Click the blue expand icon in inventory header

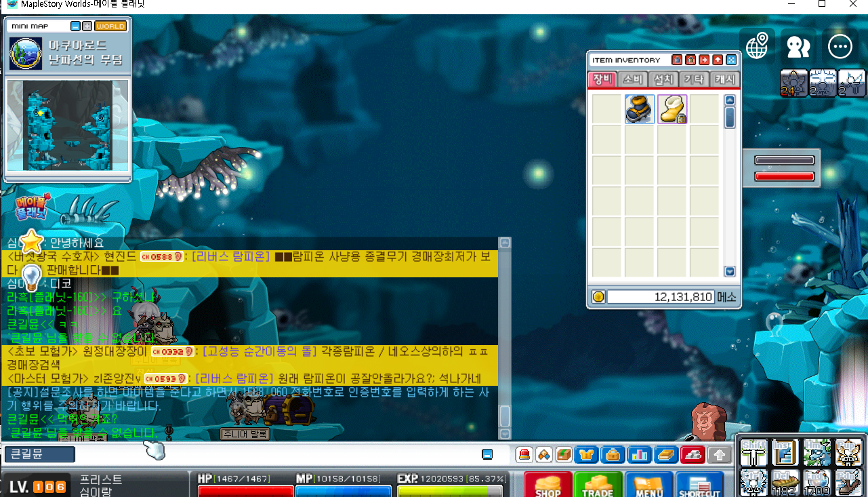click(x=731, y=60)
